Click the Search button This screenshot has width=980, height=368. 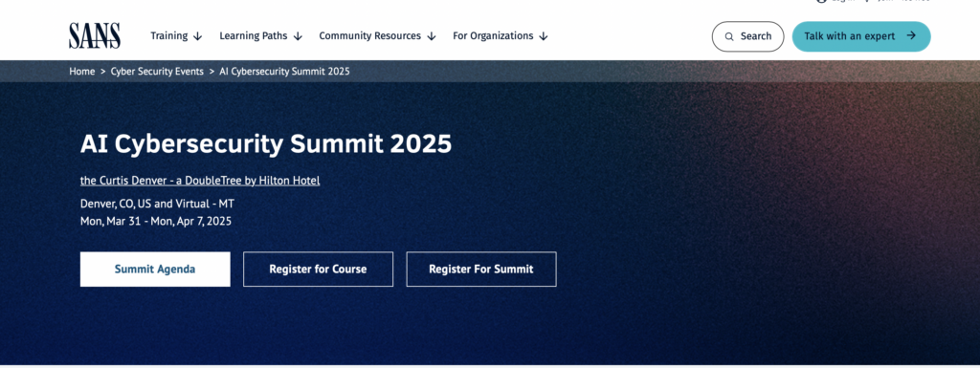pos(747,36)
